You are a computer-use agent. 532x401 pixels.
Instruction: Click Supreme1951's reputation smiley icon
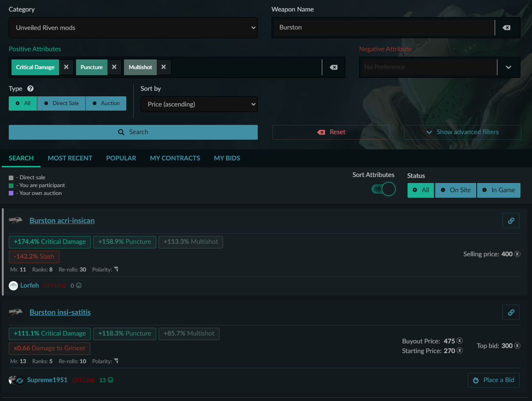click(111, 380)
